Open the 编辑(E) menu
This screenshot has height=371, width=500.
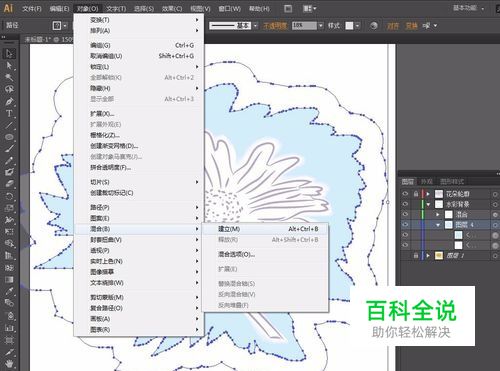coord(59,9)
